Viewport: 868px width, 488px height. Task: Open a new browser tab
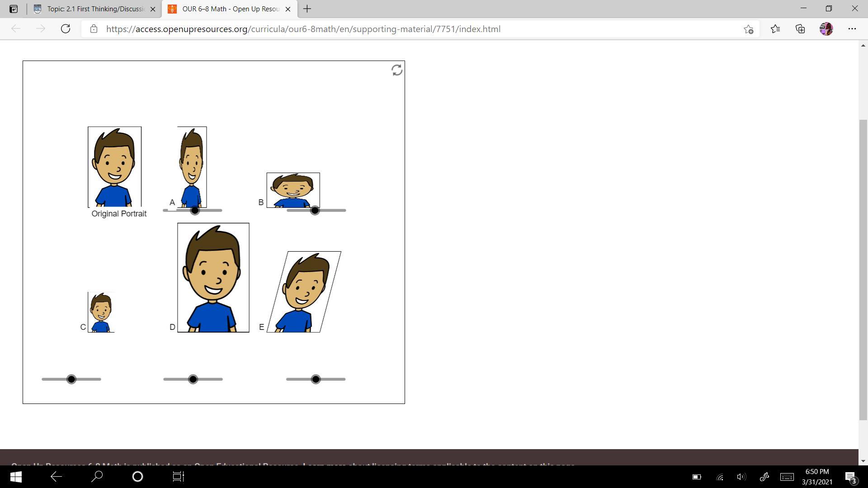[x=307, y=9]
